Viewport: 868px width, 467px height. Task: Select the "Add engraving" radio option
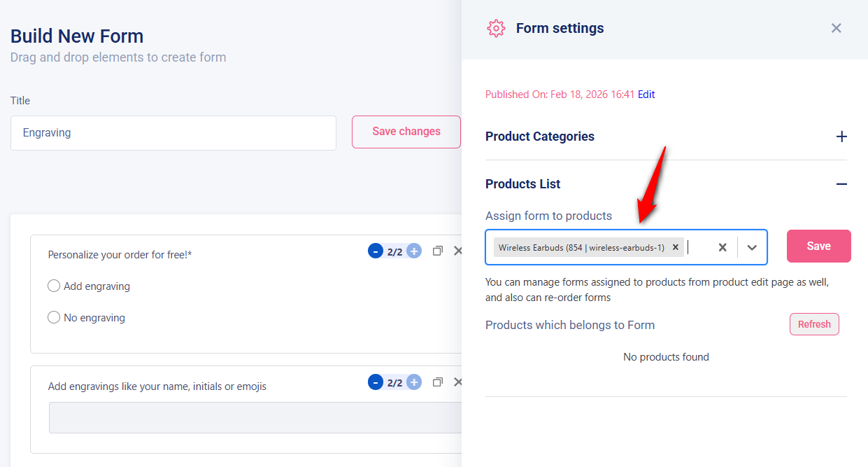pos(54,286)
